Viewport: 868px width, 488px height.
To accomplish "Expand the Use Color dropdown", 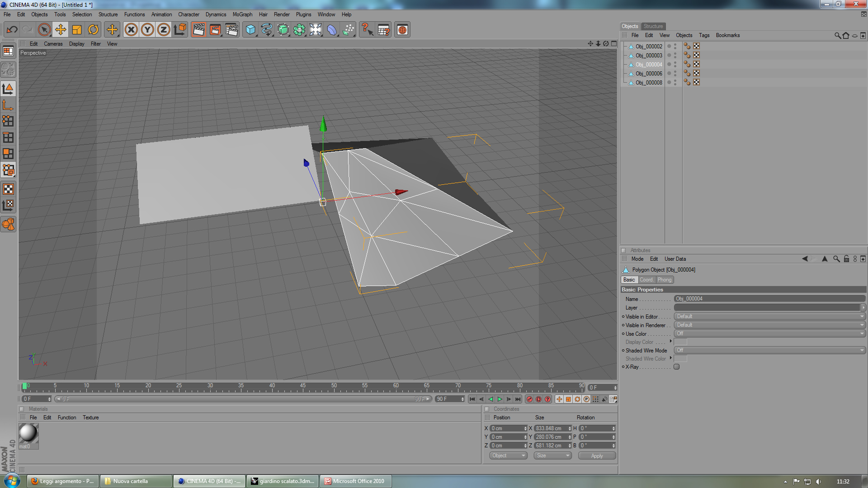I will [769, 333].
